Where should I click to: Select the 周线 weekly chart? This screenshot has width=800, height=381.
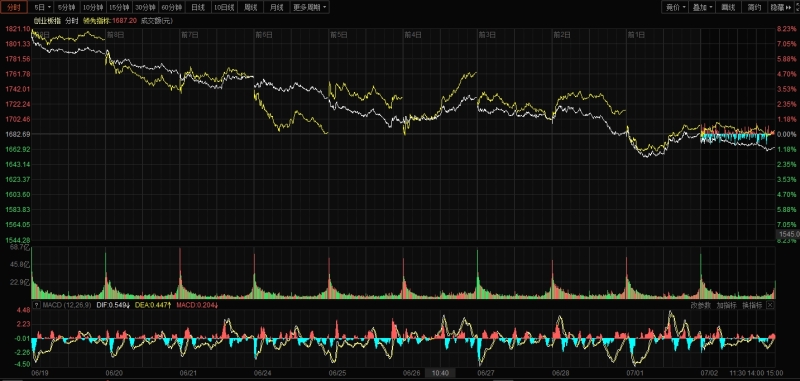250,7
